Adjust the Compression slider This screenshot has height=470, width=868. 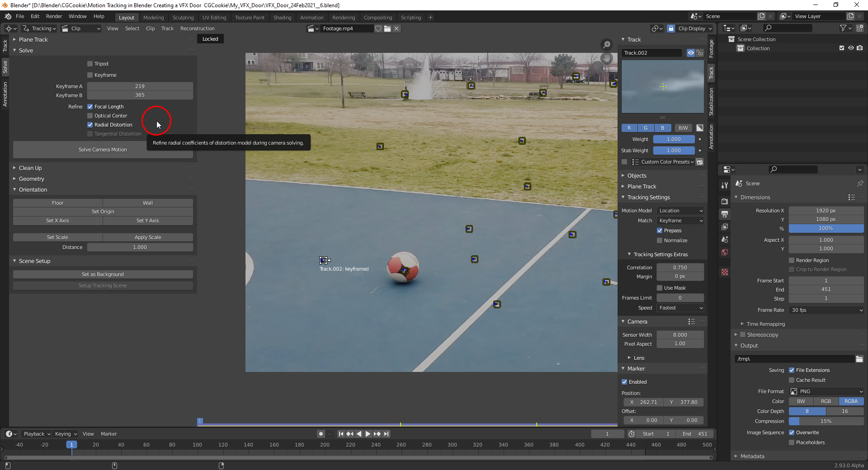pyautogui.click(x=826, y=421)
